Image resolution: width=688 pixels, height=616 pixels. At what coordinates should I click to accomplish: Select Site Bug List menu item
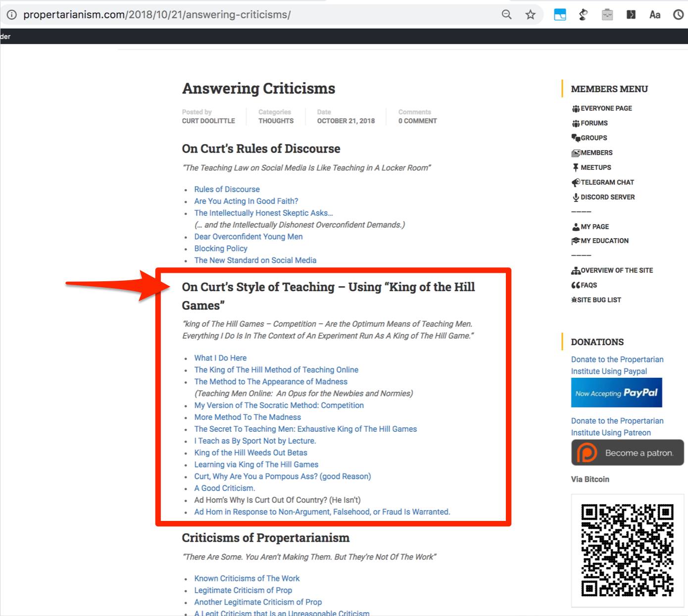pos(598,300)
